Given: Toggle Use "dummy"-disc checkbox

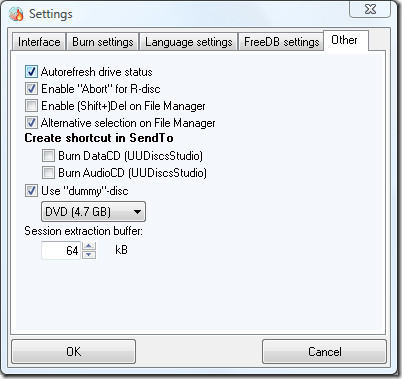Looking at the screenshot, I should 31,191.
